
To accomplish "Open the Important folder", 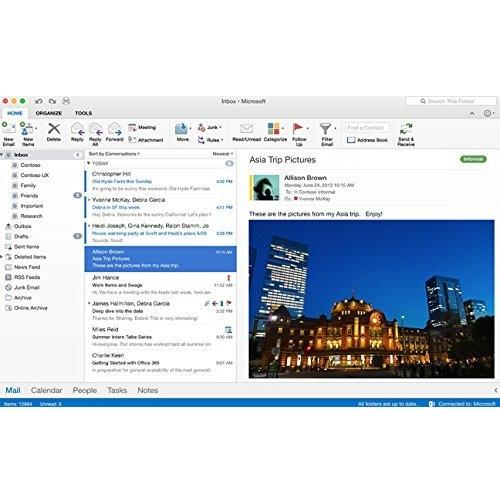I will pyautogui.click(x=32, y=206).
